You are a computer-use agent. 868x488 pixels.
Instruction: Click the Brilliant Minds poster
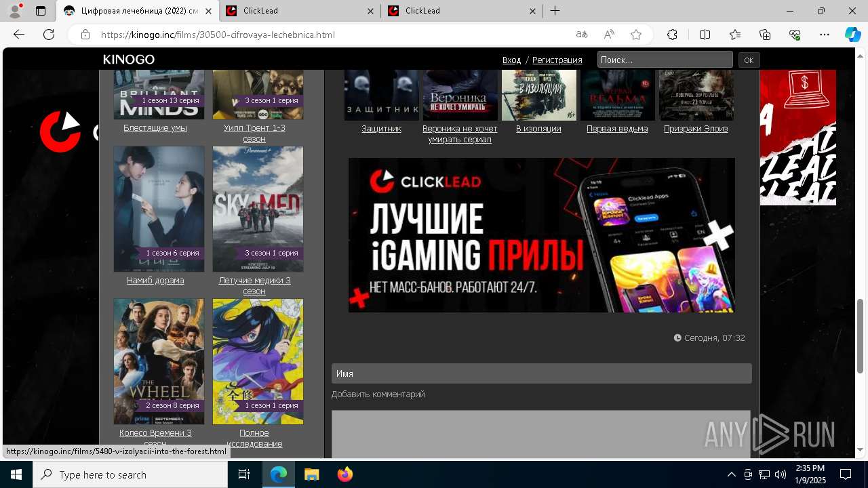pos(159,95)
